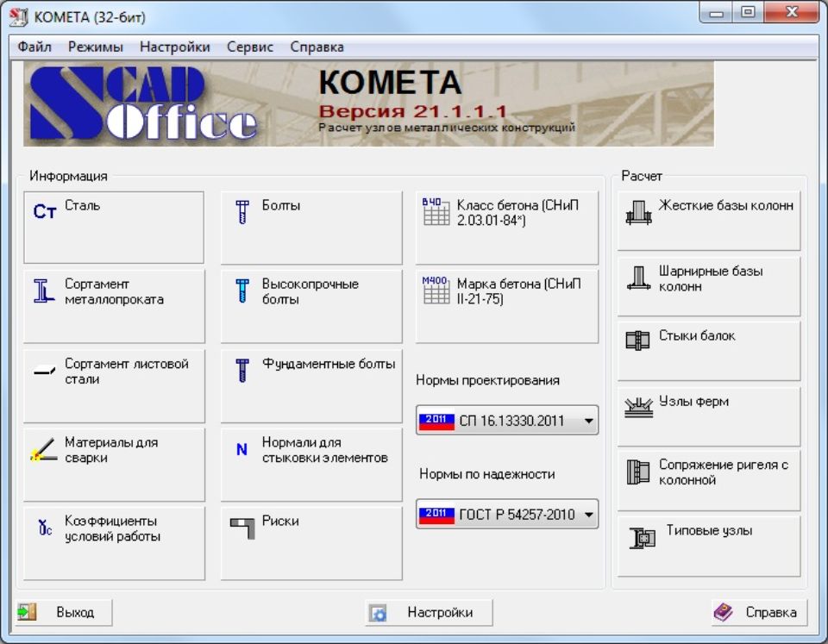
Task: Open the Режимы menu
Action: pos(96,47)
